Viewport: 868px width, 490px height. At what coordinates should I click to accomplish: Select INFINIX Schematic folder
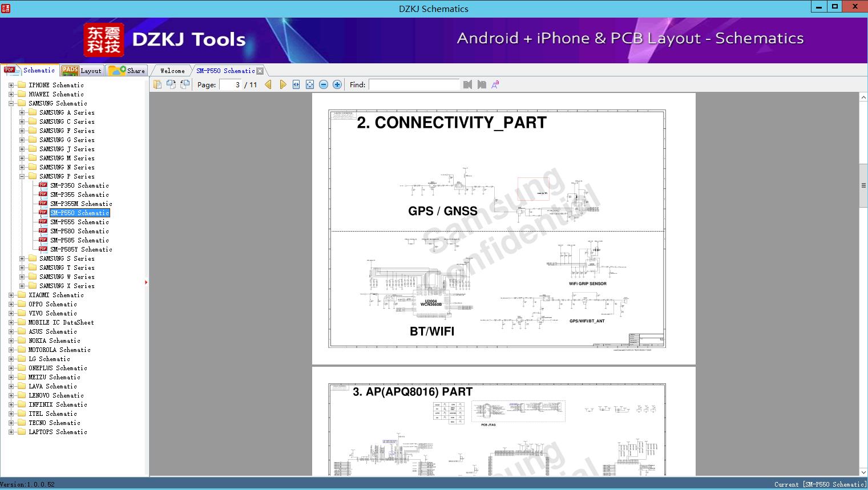(x=58, y=404)
